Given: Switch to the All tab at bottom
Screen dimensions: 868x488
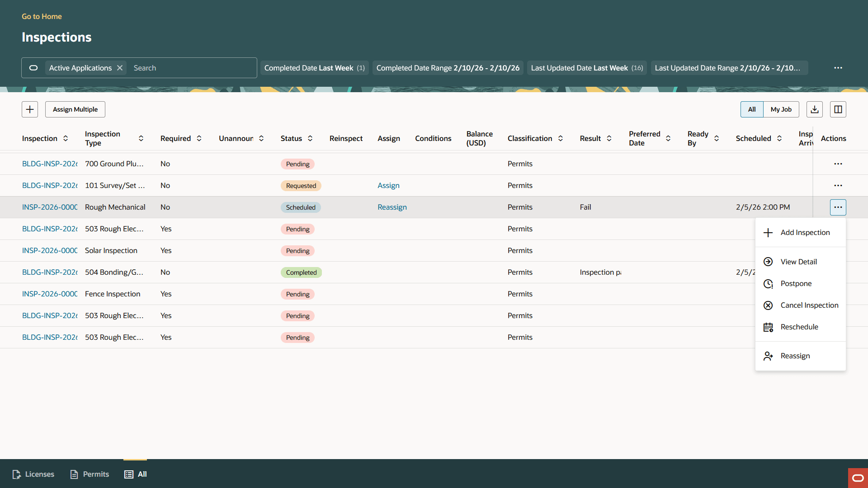Looking at the screenshot, I should tap(135, 474).
